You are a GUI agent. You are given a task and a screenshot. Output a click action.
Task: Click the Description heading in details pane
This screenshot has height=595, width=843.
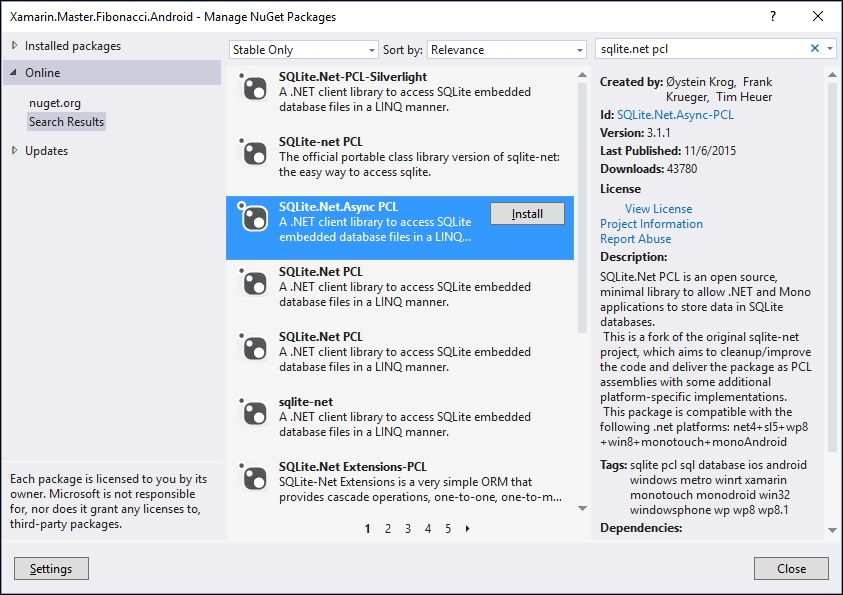point(633,257)
